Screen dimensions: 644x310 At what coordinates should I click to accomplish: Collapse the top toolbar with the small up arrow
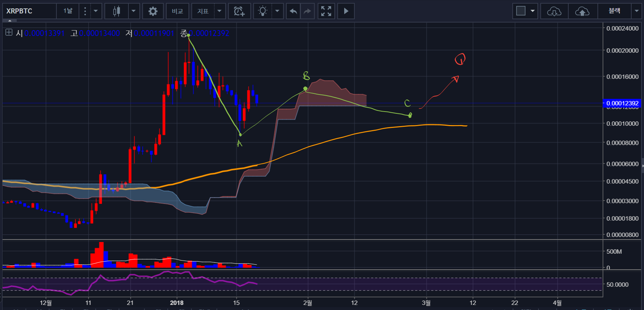click(x=10, y=21)
